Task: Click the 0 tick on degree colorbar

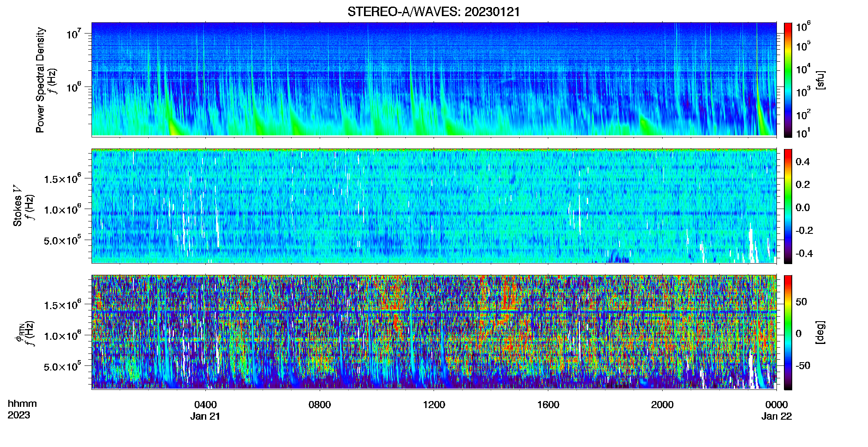Action: (x=799, y=334)
